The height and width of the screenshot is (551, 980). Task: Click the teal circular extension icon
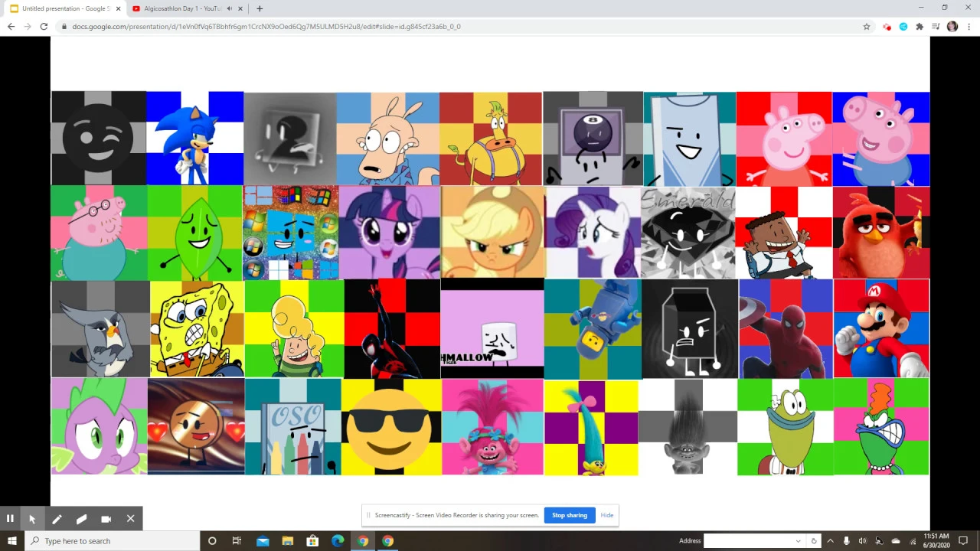903,26
